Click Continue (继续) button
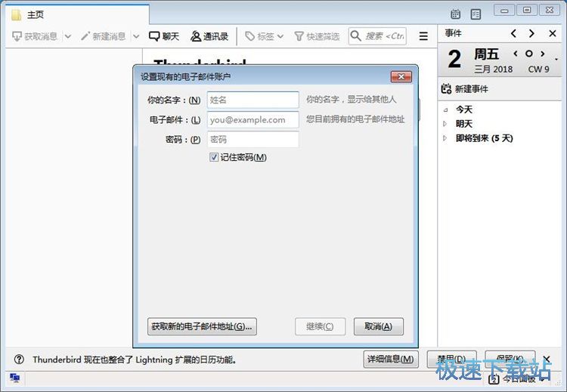The image size is (567, 392). coord(320,326)
